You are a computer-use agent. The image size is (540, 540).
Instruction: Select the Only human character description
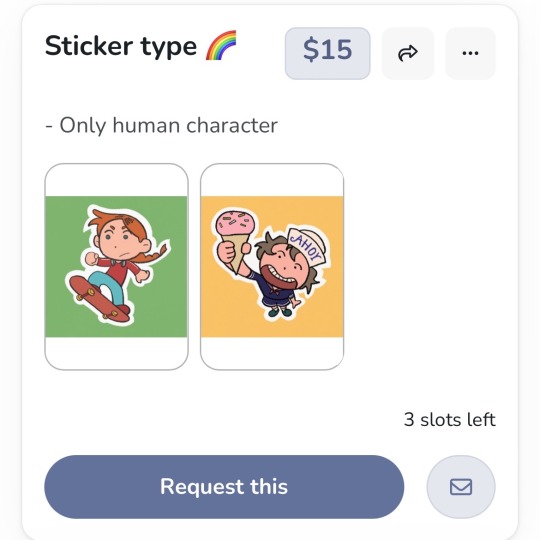point(161,125)
